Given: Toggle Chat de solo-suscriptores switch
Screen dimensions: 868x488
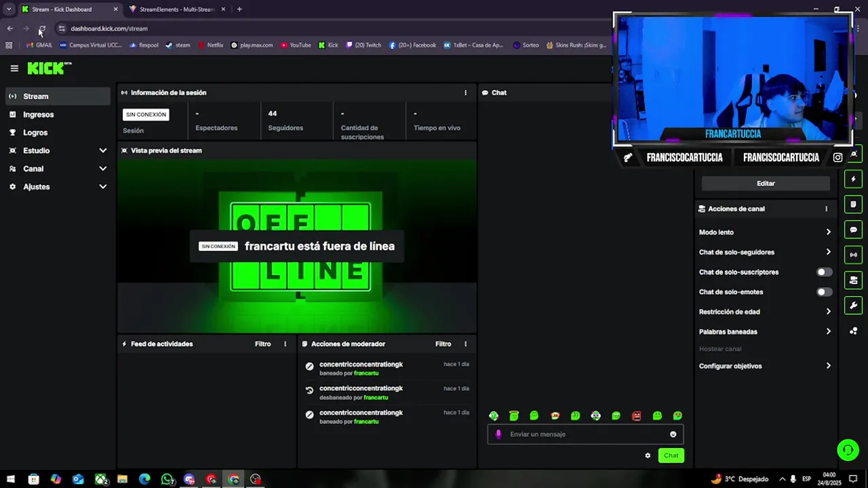Looking at the screenshot, I should pos(824,272).
